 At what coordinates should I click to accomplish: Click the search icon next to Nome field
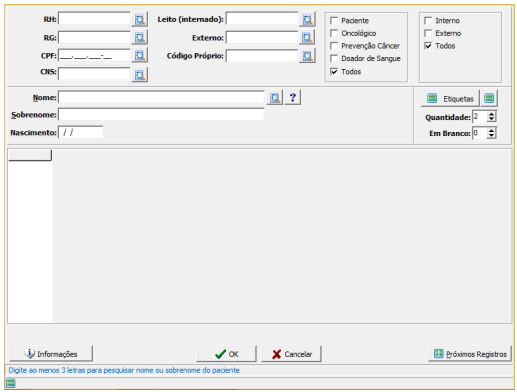275,98
